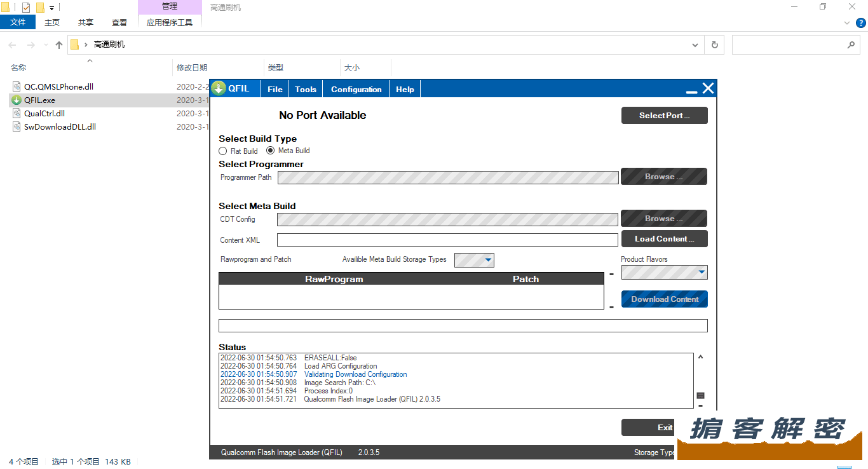Refresh the Explorer folder view

coord(714,45)
